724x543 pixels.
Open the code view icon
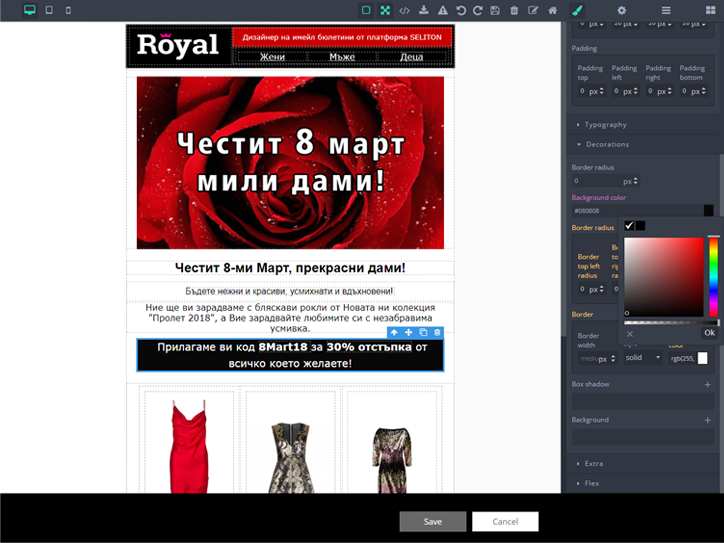tap(404, 10)
